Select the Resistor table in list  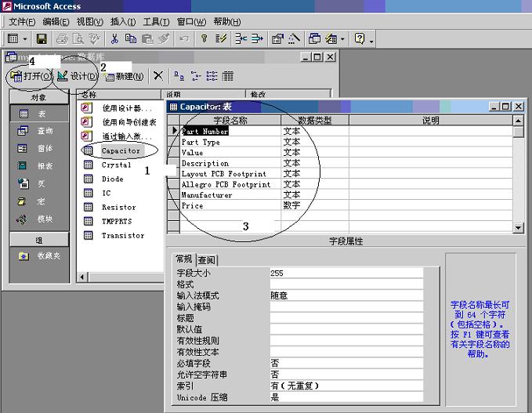coord(119,207)
